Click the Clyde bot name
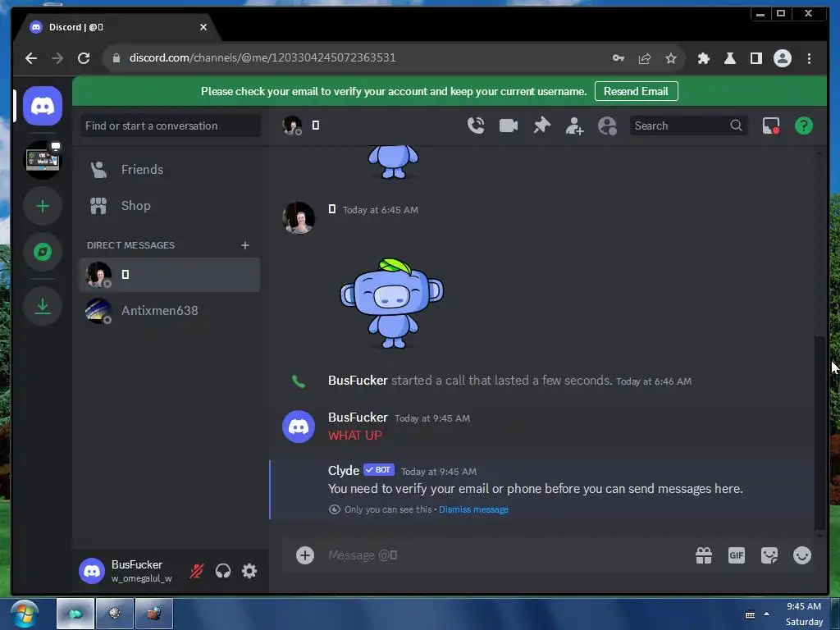Viewport: 840px width, 630px height. tap(344, 470)
